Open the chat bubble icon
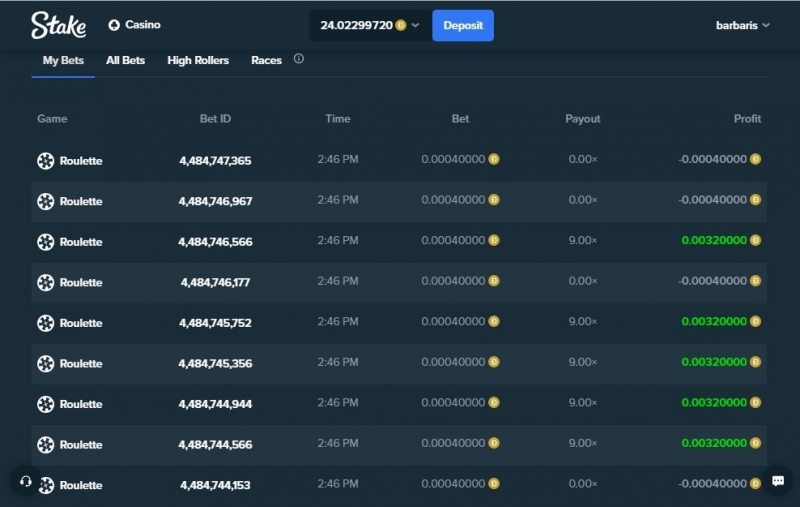Image resolution: width=800 pixels, height=507 pixels. (x=778, y=480)
